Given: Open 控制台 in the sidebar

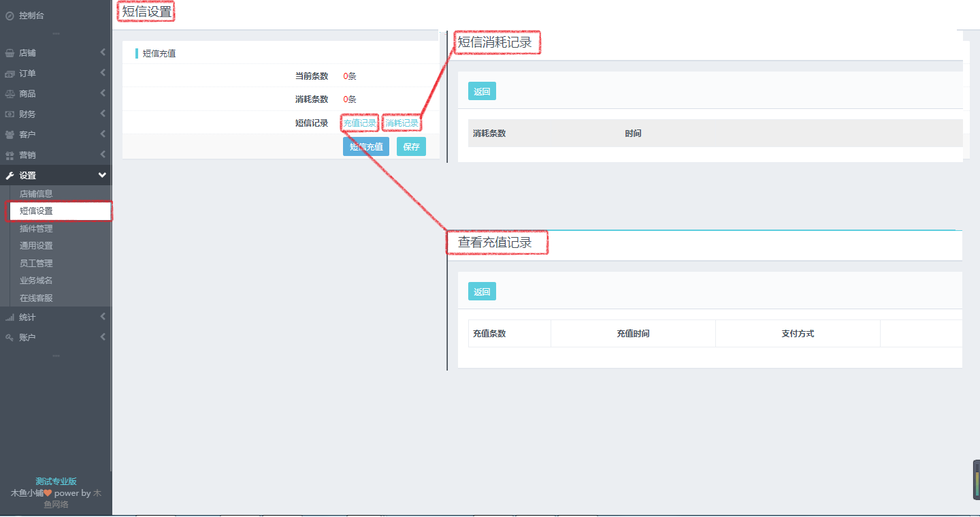Looking at the screenshot, I should coord(31,15).
